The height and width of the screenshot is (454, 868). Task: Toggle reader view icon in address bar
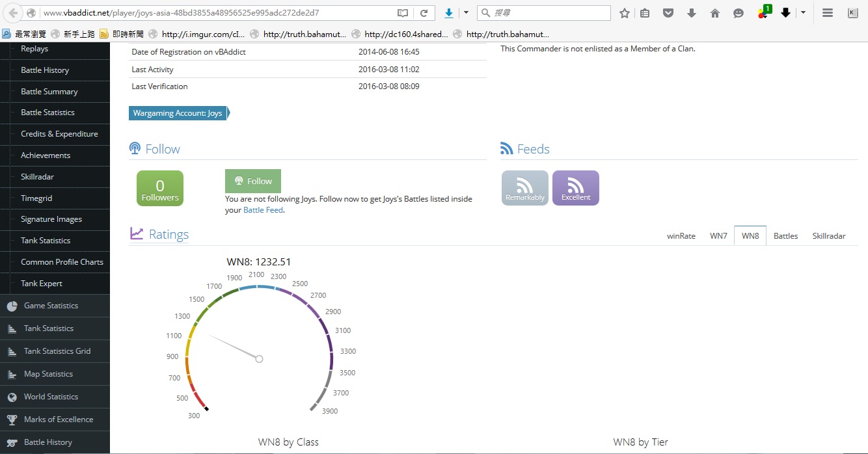point(403,13)
